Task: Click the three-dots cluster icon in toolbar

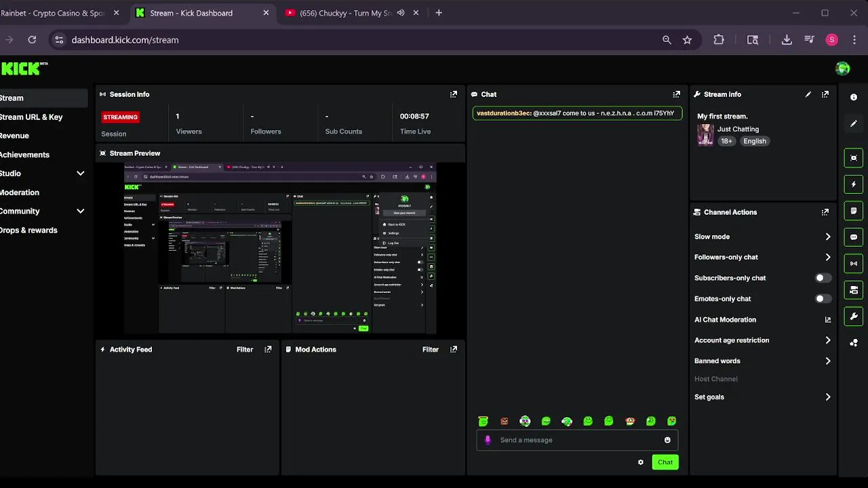Action: click(x=854, y=343)
